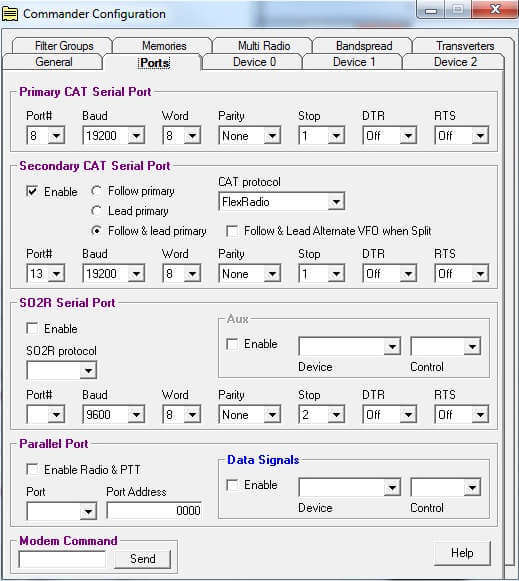This screenshot has height=581, width=519.
Task: Enable the SO2R Serial Port checkbox
Action: pos(33,328)
